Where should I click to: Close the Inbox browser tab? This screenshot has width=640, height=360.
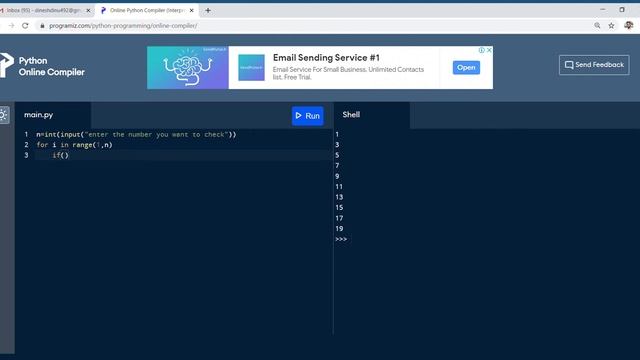(88, 11)
